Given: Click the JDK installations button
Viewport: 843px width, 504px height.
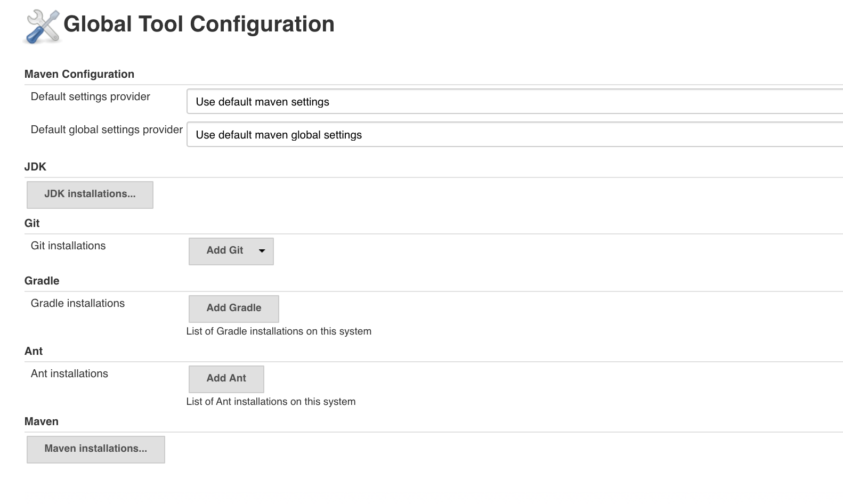Looking at the screenshot, I should [90, 194].
